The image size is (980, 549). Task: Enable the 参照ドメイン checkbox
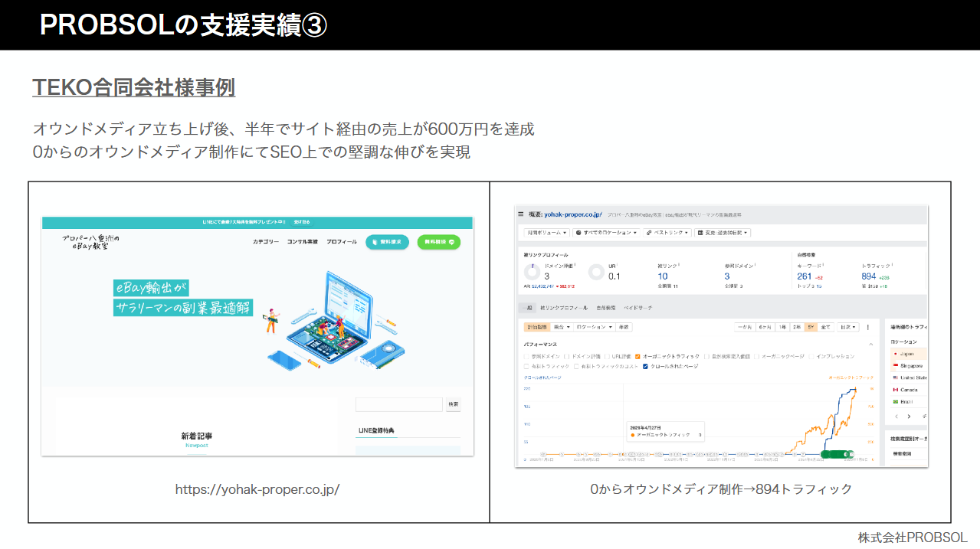pyautogui.click(x=526, y=356)
